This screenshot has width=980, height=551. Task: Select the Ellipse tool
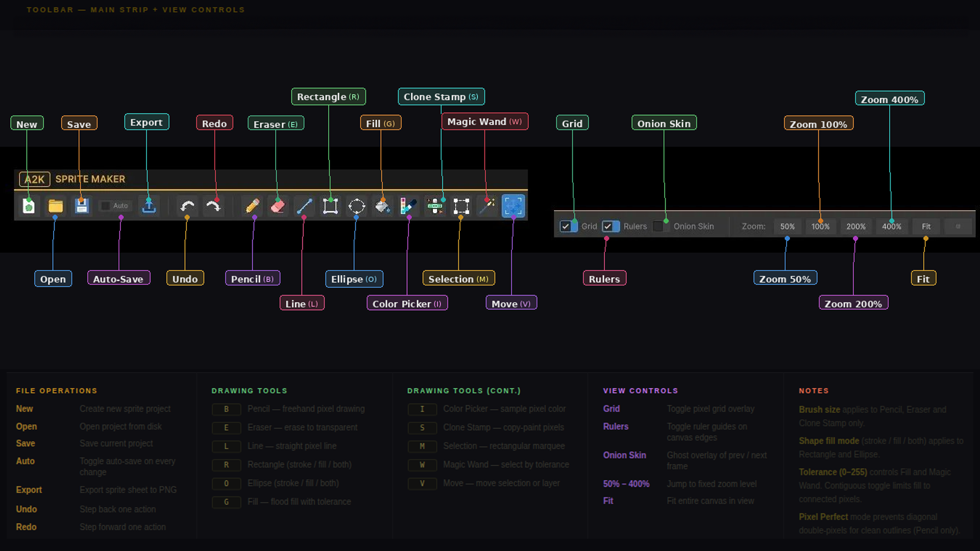(x=356, y=206)
